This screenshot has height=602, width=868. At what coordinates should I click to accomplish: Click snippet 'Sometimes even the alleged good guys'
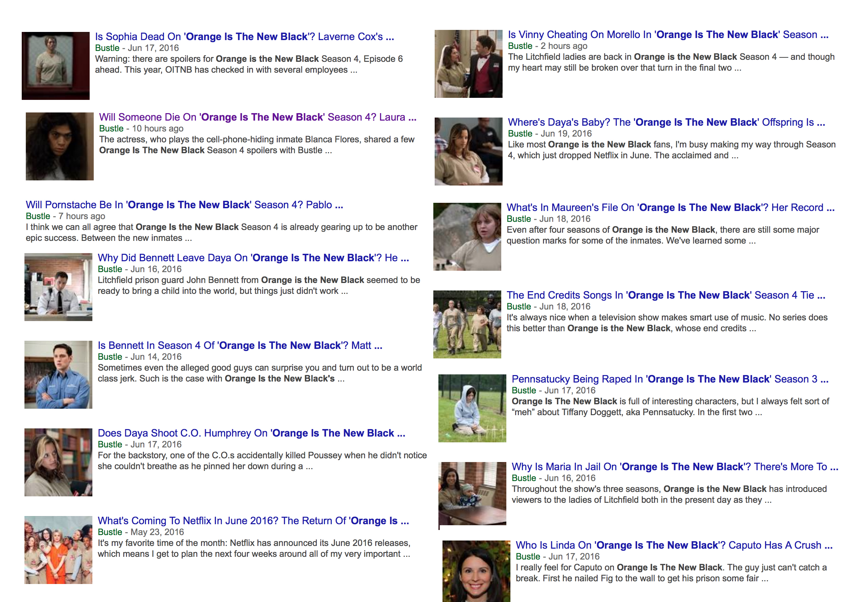coord(260,373)
